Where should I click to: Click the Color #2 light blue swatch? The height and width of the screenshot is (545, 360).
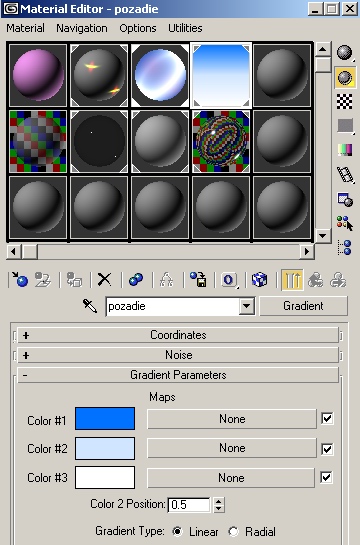click(105, 448)
